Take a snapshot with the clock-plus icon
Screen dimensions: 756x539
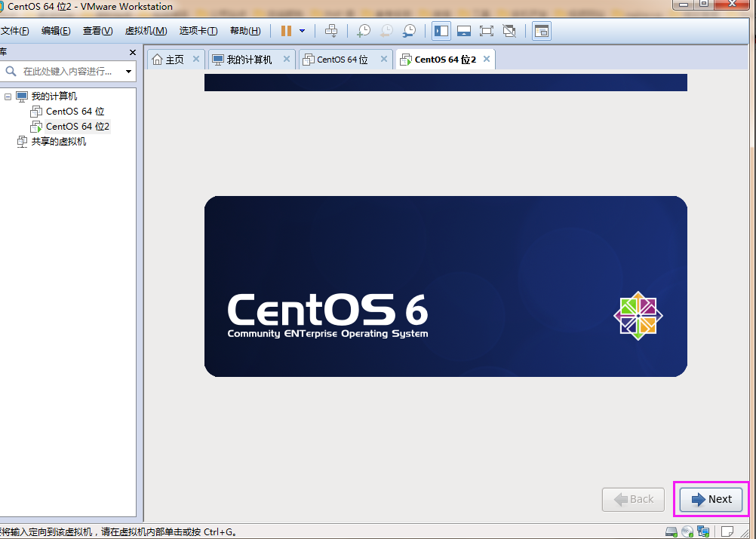pos(364,31)
